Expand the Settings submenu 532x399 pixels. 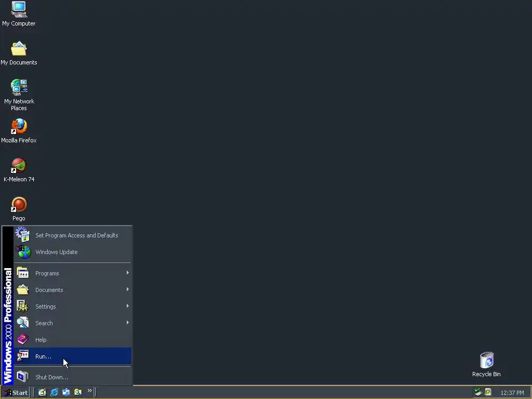72,307
